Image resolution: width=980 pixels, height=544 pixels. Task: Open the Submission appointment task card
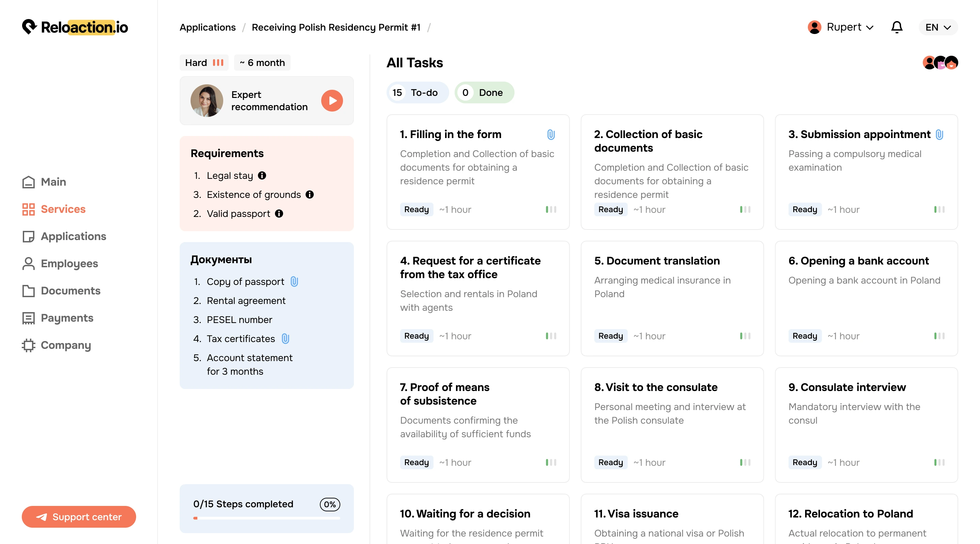pos(866,172)
